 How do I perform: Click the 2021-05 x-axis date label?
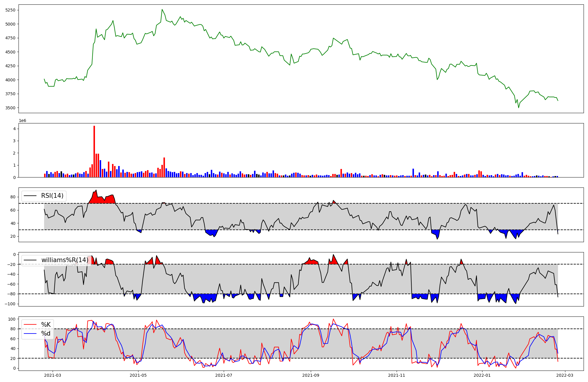point(138,375)
